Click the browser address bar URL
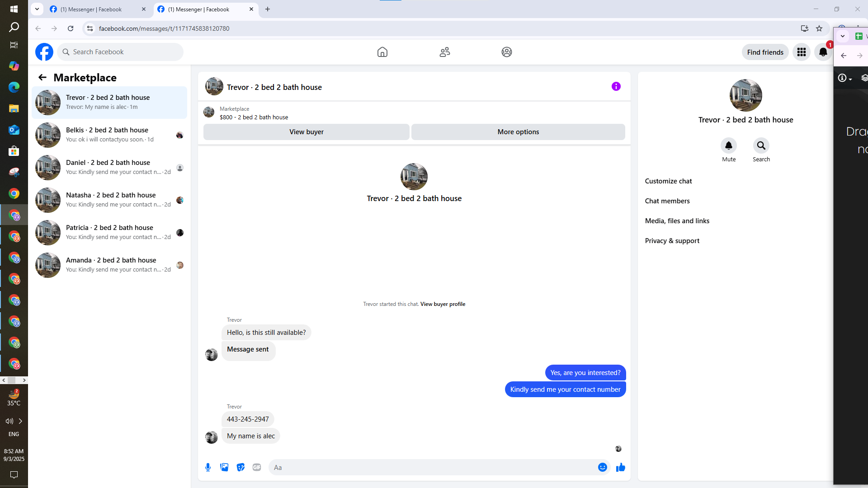 click(164, 28)
